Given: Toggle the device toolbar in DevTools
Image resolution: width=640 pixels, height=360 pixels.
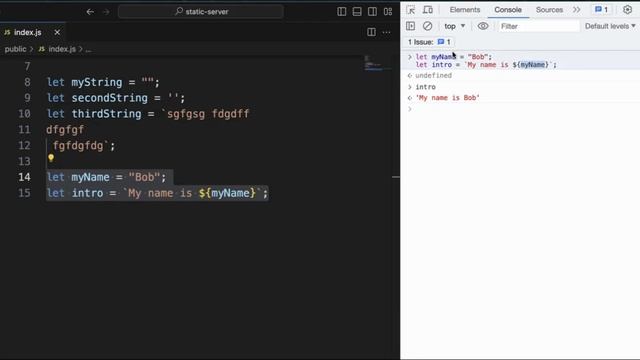Looking at the screenshot, I should coord(428,10).
